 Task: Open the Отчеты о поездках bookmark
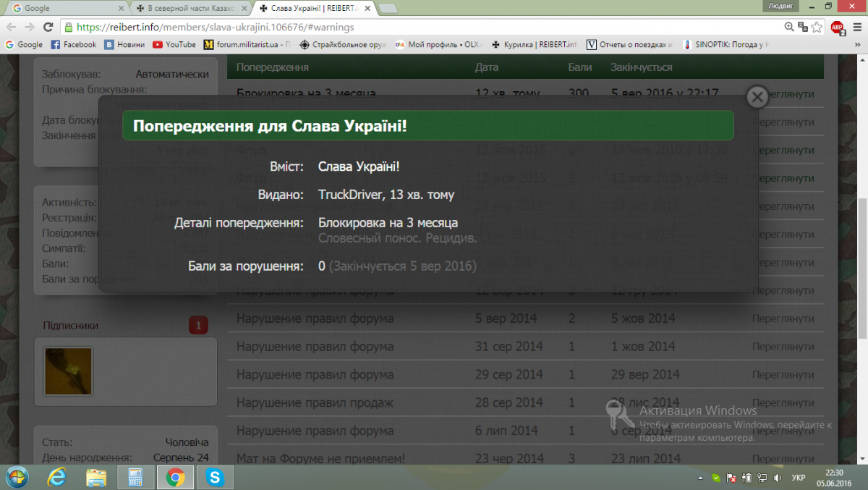click(630, 44)
